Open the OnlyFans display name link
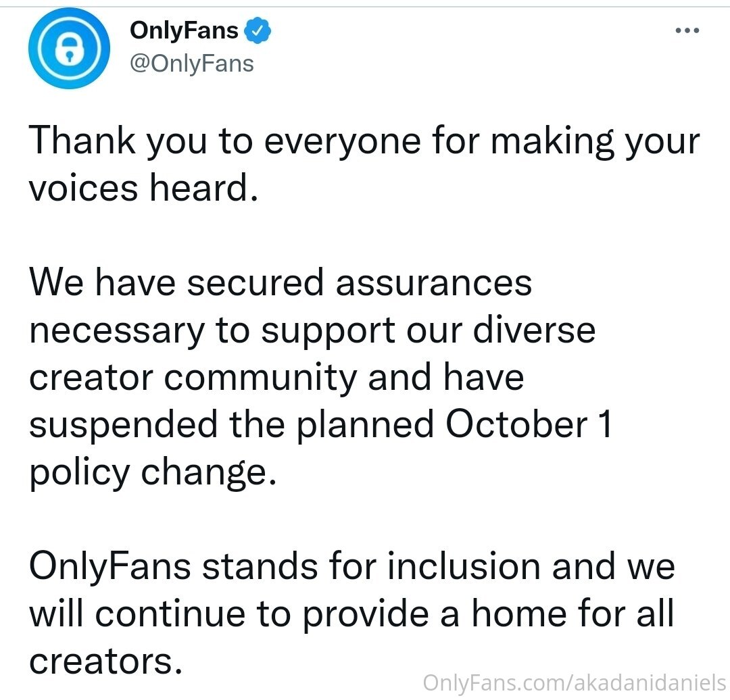Image resolution: width=730 pixels, height=700 pixels. tap(184, 30)
